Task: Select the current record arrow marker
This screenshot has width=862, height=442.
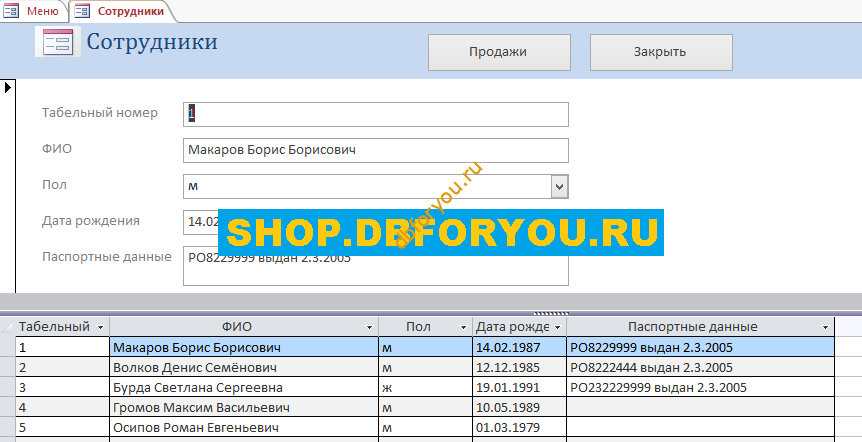Action: point(8,87)
